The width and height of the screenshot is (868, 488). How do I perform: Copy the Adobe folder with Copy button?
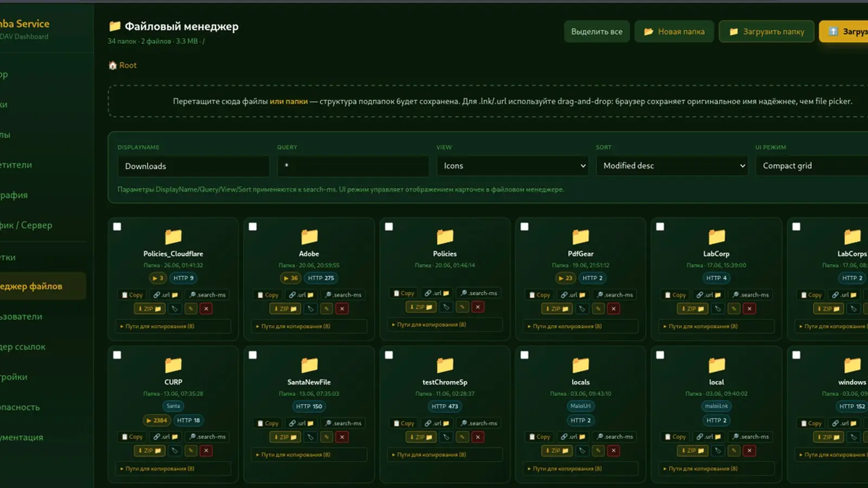(267, 295)
